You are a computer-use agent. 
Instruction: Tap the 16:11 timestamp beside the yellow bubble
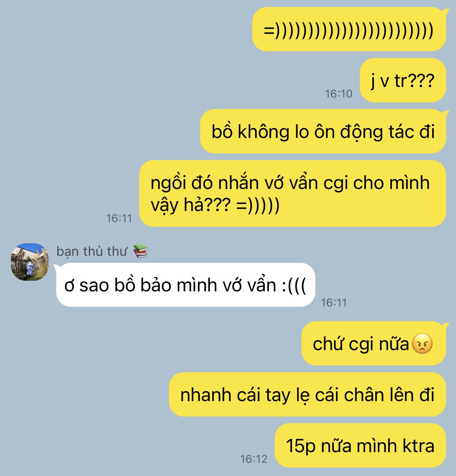click(x=119, y=218)
